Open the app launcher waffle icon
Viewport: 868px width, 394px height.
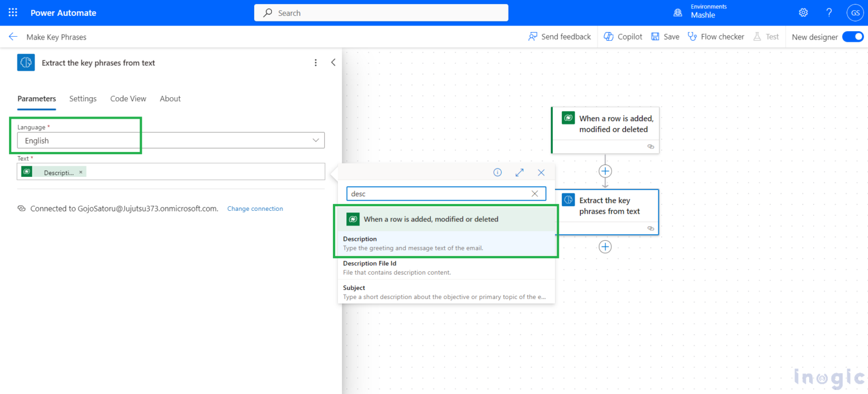click(x=13, y=12)
